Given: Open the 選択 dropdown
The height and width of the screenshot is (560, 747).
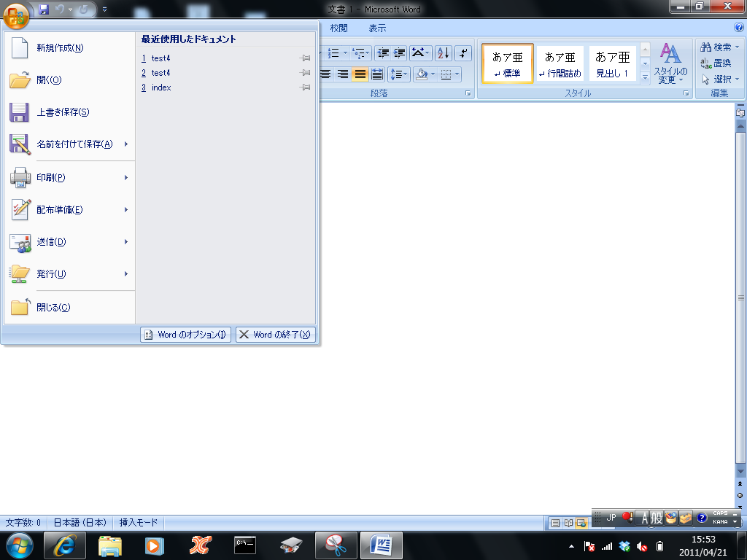Looking at the screenshot, I should (x=719, y=79).
